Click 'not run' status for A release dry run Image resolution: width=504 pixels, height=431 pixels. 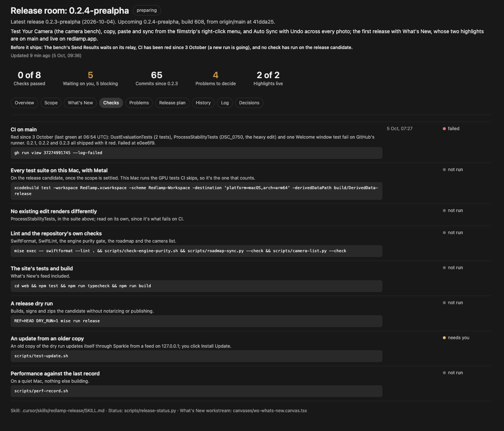click(453, 303)
